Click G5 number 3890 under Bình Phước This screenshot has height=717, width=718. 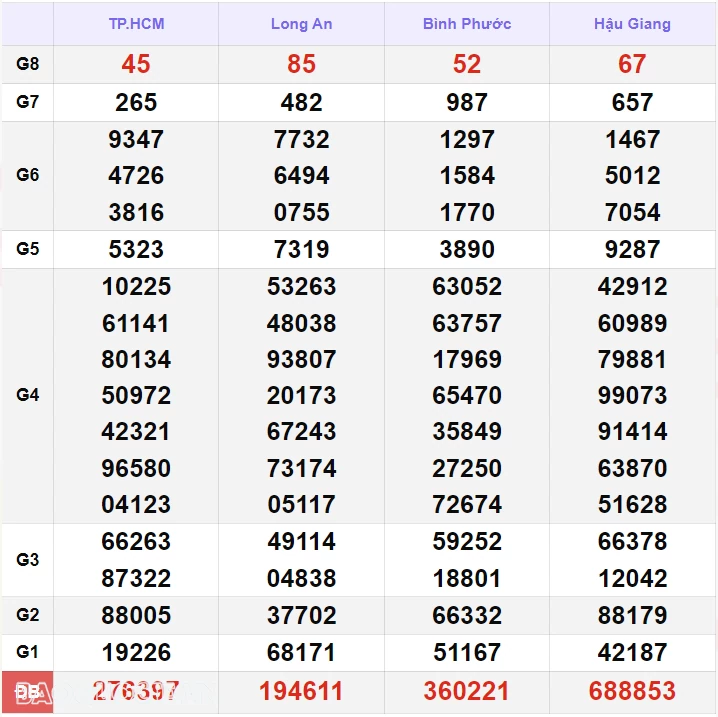click(467, 249)
